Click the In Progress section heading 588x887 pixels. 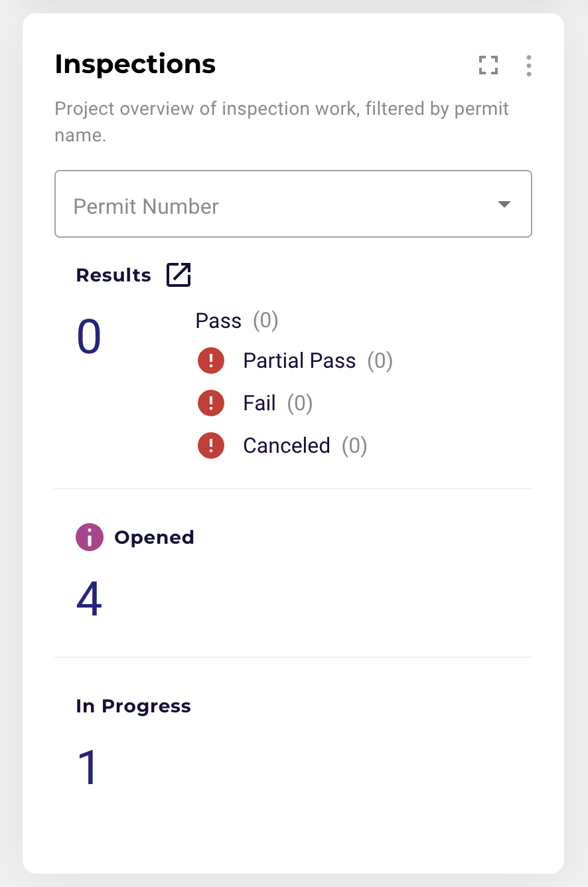tap(133, 706)
